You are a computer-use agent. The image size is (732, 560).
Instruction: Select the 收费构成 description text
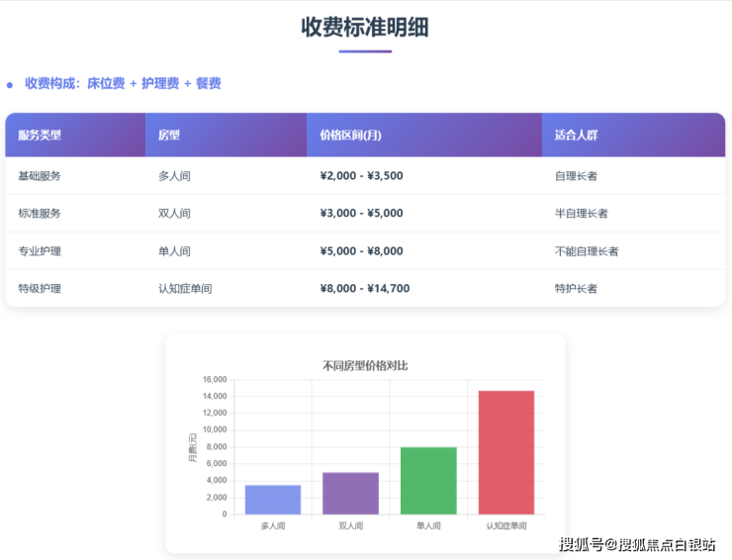tap(123, 84)
